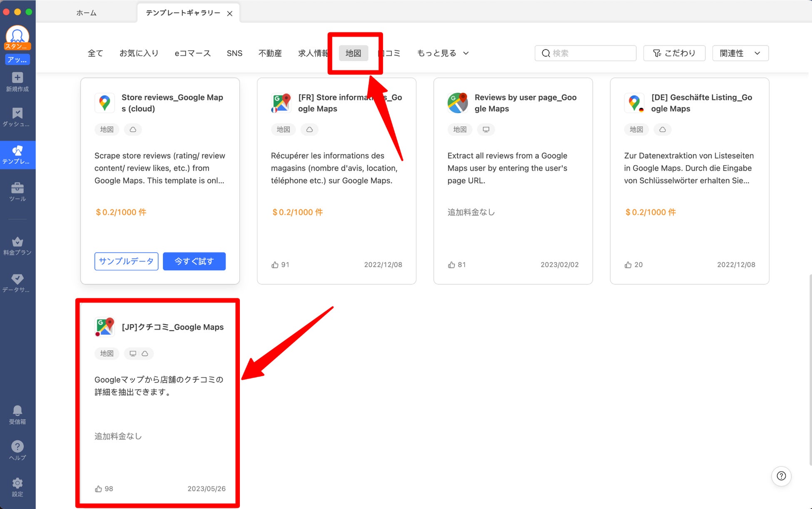Screen dimensions: 812x509
Task: Like the [FR] Store information template (91)
Action: coord(275,265)
